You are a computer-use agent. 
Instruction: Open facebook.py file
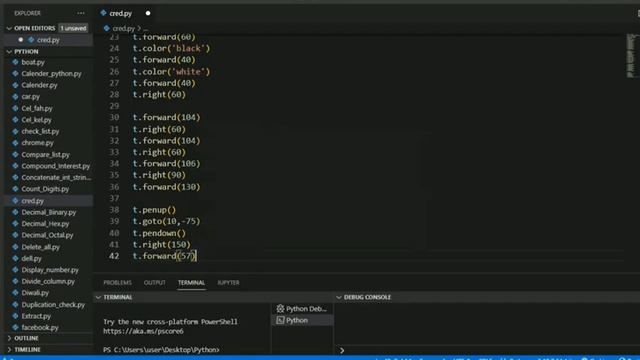pos(40,327)
